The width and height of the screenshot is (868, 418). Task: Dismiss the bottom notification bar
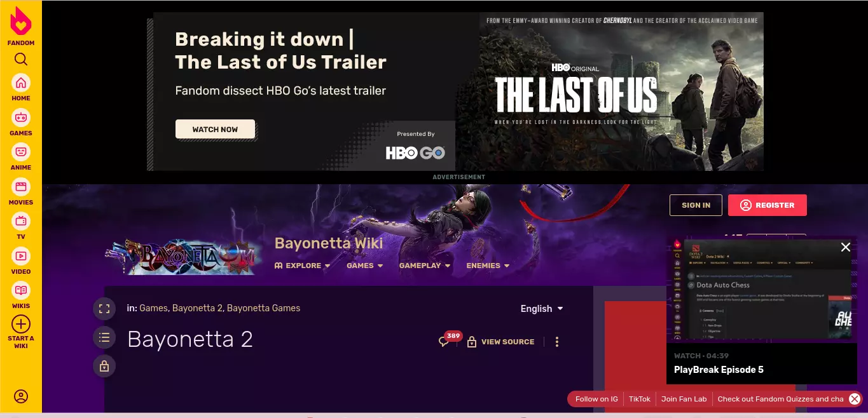pos(855,399)
